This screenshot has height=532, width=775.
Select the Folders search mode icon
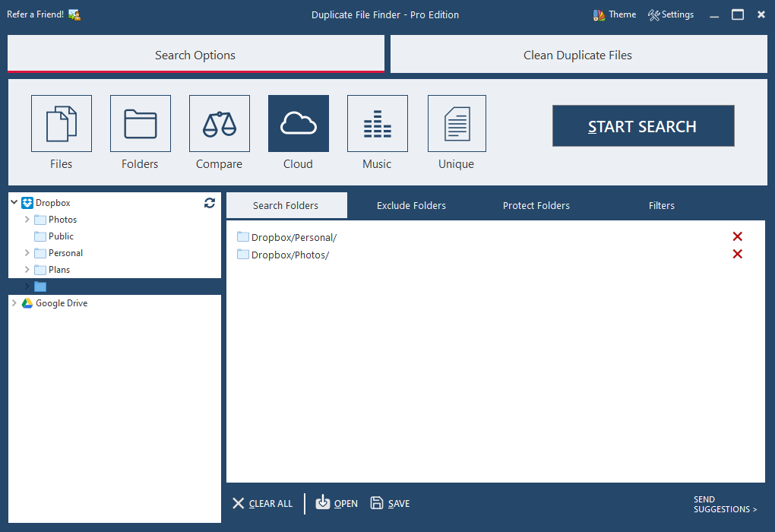pyautogui.click(x=141, y=124)
